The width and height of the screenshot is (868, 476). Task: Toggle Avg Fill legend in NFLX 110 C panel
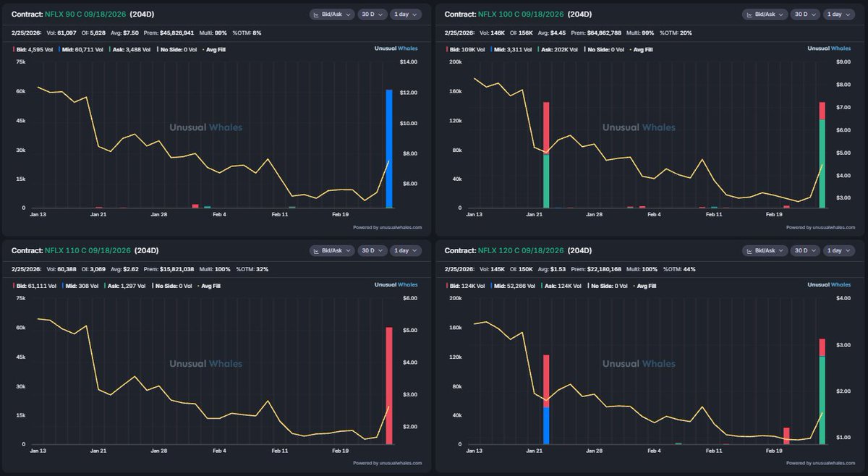[210, 286]
